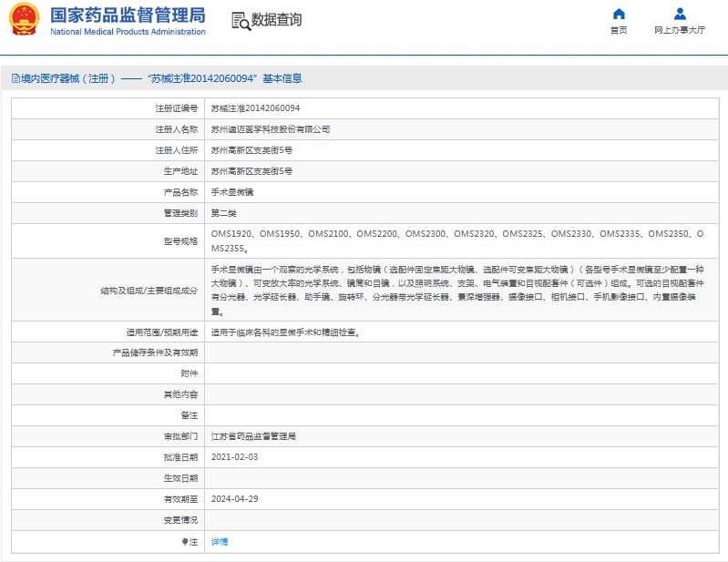Image resolution: width=728 pixels, height=562 pixels.
Task: Click the 其他内容 row label
Action: coord(180,394)
